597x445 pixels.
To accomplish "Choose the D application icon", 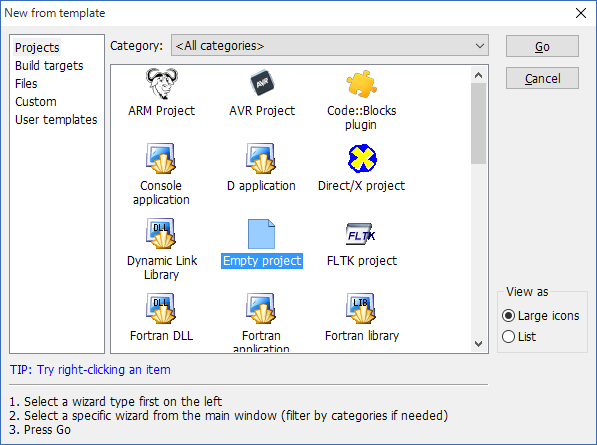I will 261,158.
